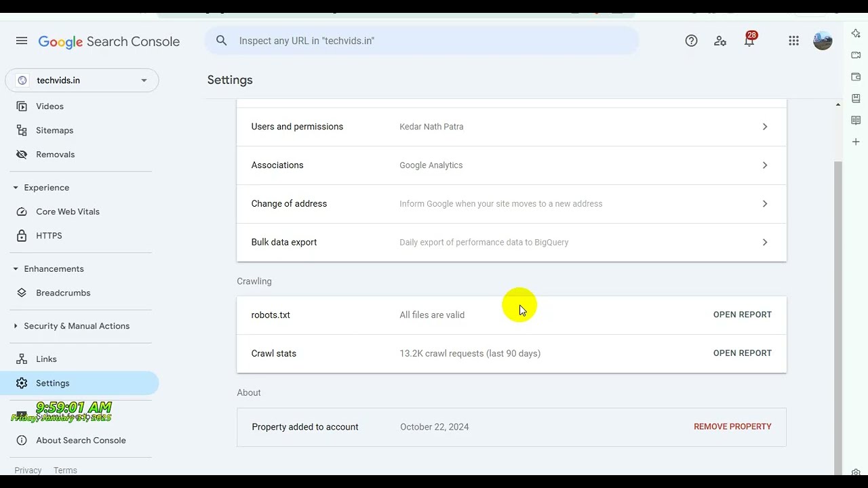Click 'Property added to account' label
The image size is (868, 488).
tap(305, 427)
